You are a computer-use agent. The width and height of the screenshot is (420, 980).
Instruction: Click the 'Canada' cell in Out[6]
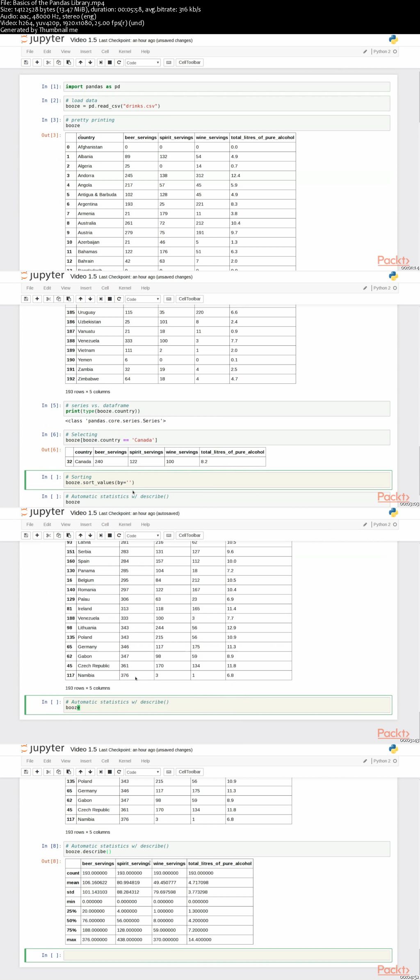pyautogui.click(x=83, y=461)
